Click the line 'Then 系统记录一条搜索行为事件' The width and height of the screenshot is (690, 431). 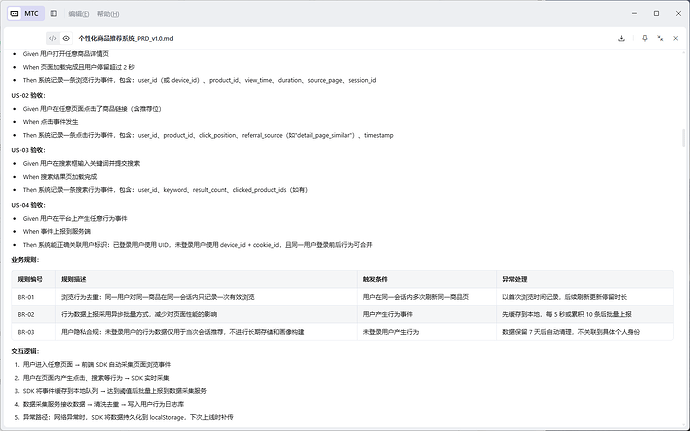(165, 190)
